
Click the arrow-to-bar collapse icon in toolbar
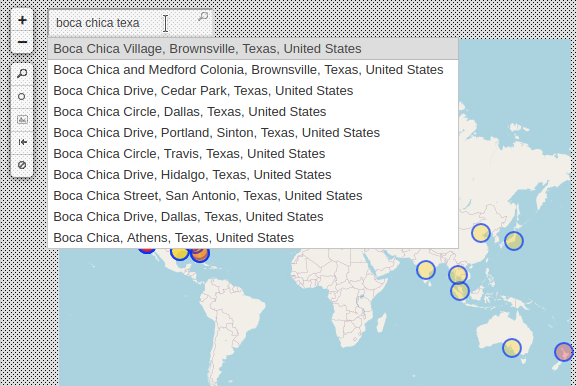(x=22, y=142)
